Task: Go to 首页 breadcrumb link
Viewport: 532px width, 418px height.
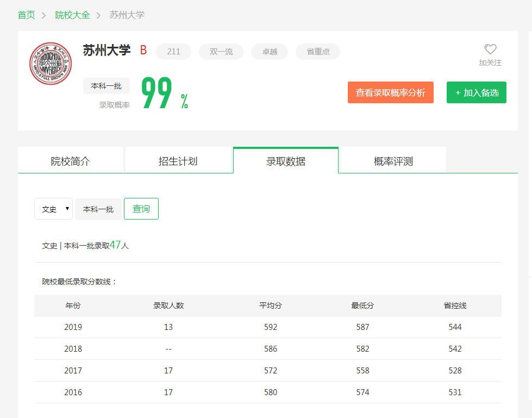Action: [27, 15]
